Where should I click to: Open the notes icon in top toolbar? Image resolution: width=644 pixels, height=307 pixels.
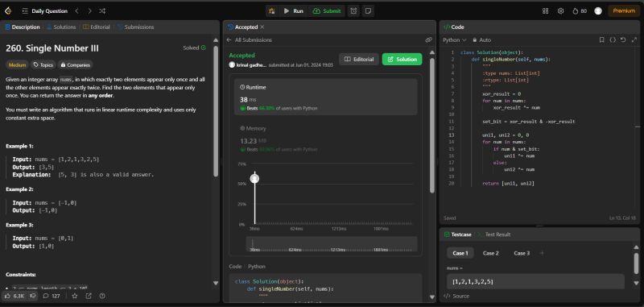point(368,11)
